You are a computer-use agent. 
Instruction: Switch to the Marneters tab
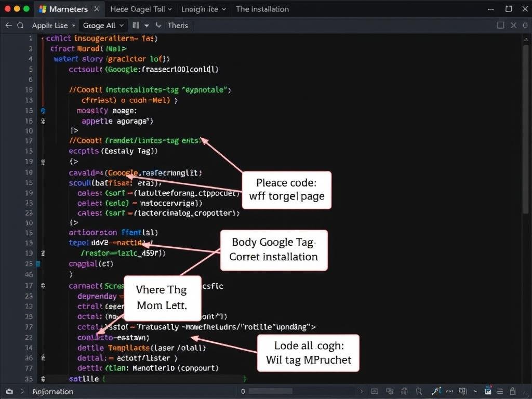(x=69, y=9)
